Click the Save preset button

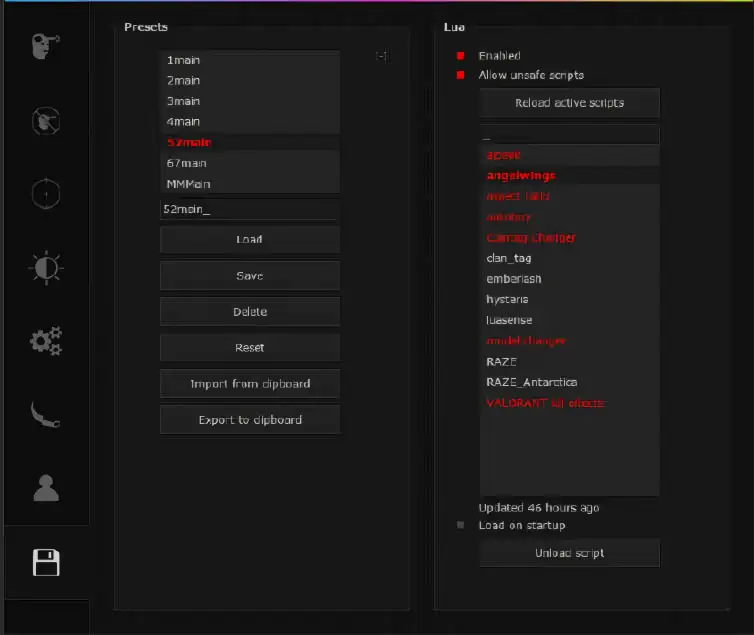[x=250, y=275]
